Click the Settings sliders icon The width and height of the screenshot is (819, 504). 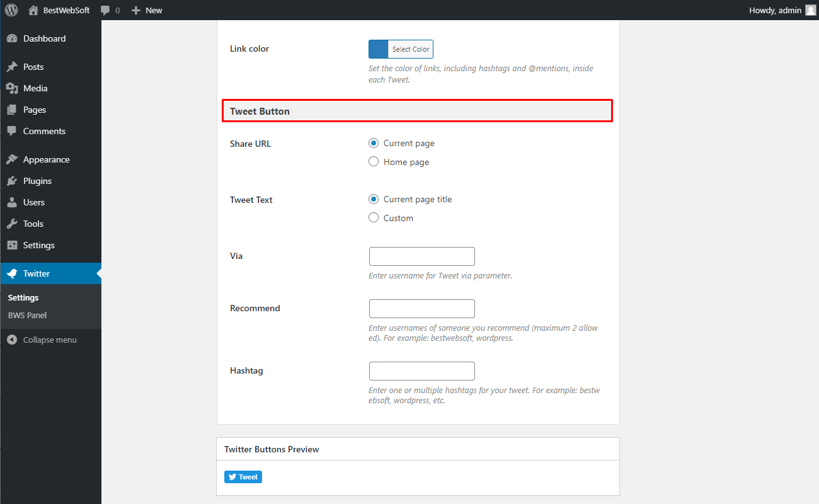coord(12,245)
